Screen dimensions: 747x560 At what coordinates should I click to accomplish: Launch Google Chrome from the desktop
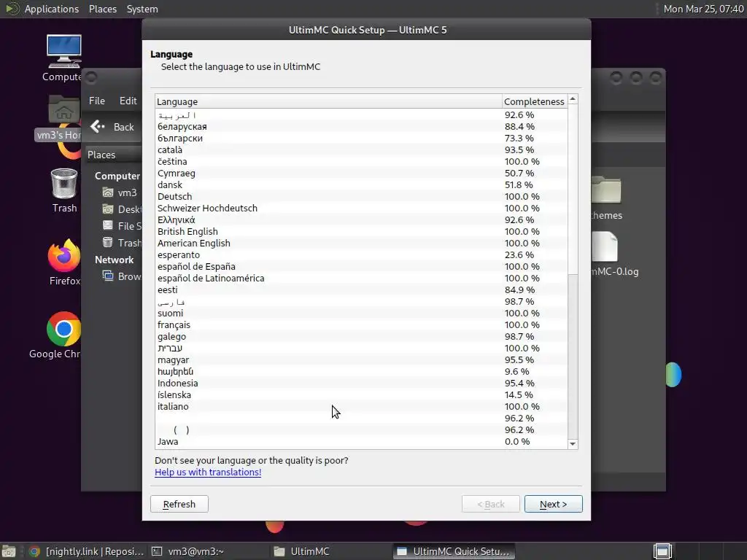[64, 329]
